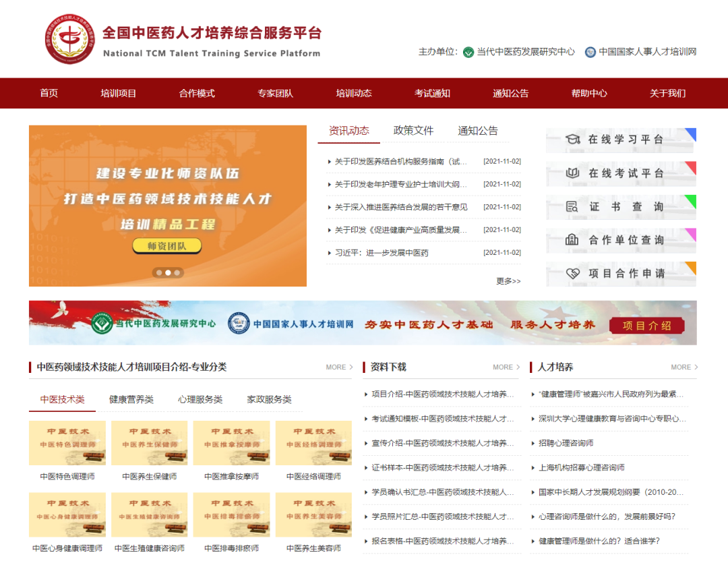Viewport: 728px width, 561px height.
Task: Select the second carousel indicator dot
Action: click(168, 272)
